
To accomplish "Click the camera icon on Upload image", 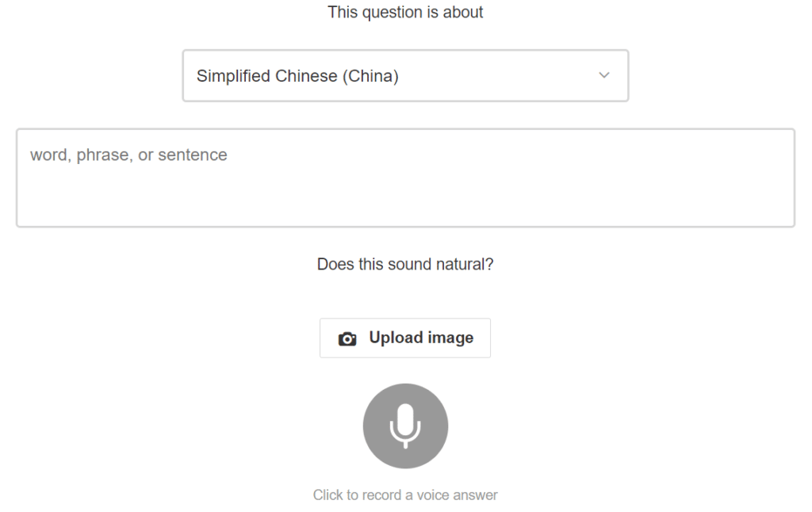I will 347,339.
